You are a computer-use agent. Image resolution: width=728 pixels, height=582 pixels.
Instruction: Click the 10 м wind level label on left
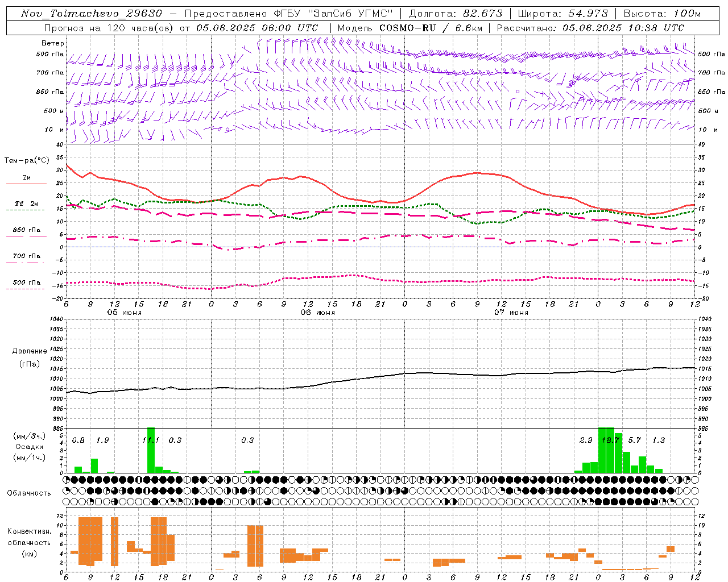pyautogui.click(x=55, y=130)
